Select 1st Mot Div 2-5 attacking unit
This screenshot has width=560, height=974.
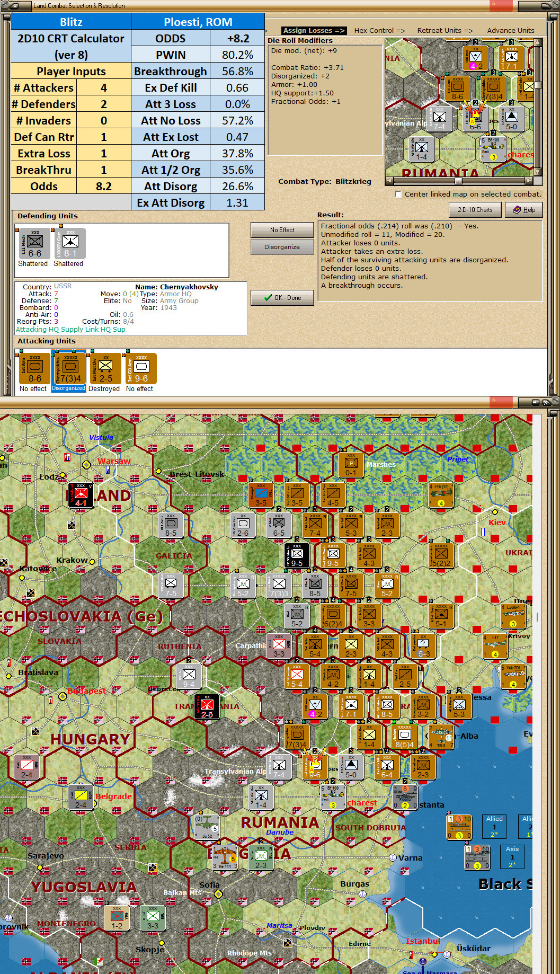[105, 368]
